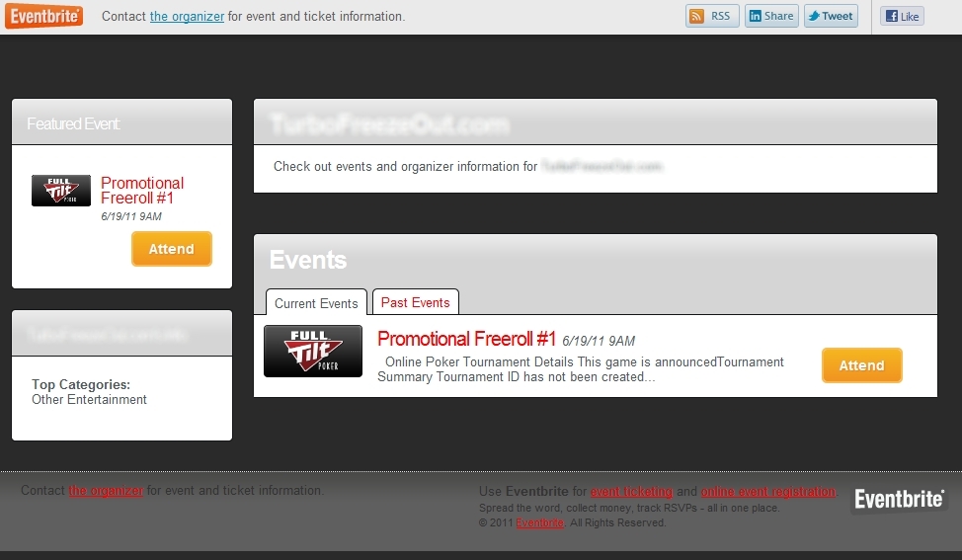Image resolution: width=962 pixels, height=560 pixels.
Task: Open the online event registration link
Action: click(768, 491)
